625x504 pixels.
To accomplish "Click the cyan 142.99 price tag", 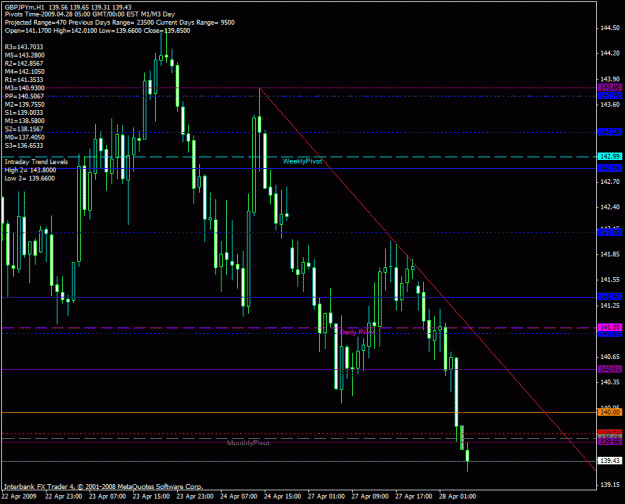I will (x=610, y=156).
